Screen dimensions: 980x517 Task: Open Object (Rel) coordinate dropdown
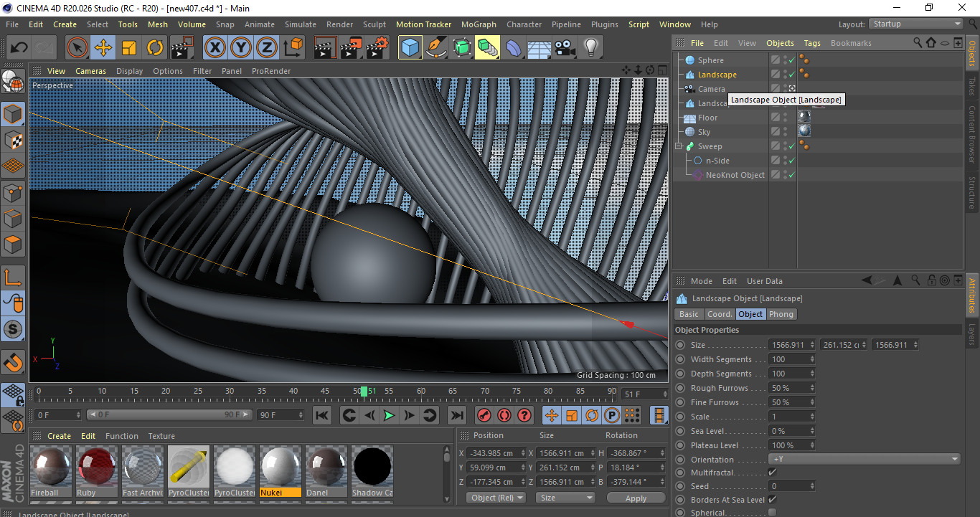click(x=496, y=498)
